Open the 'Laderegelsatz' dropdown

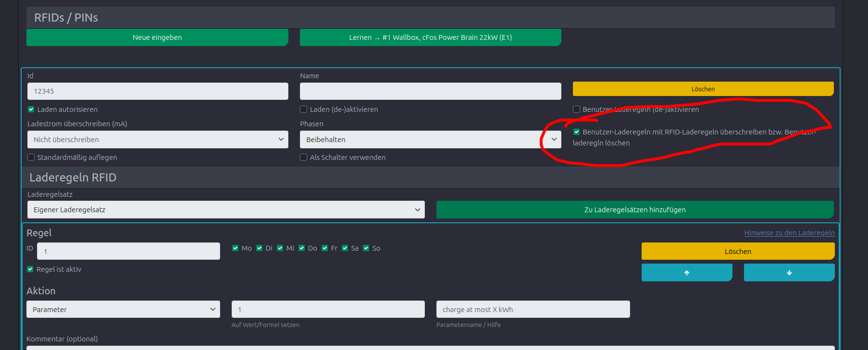(226, 210)
